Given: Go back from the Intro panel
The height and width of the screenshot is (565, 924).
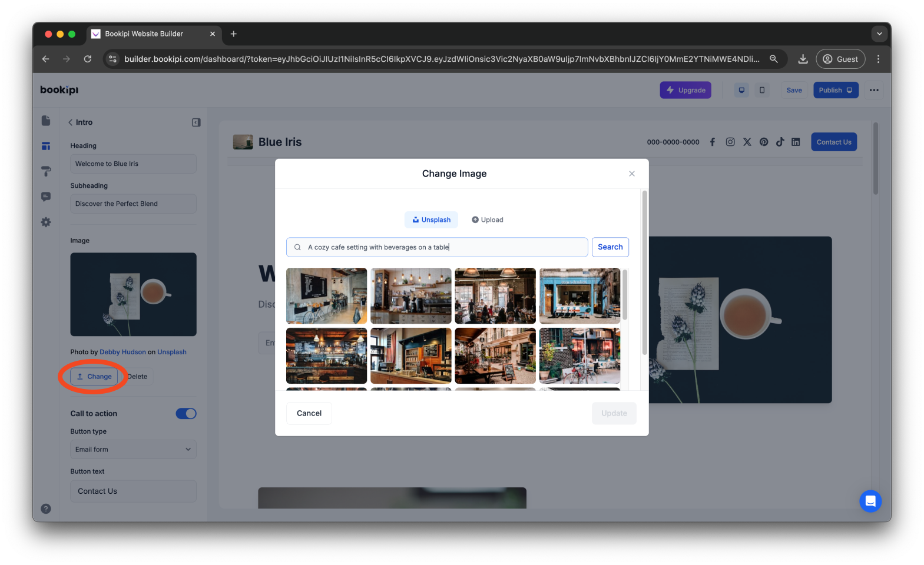Looking at the screenshot, I should click(x=71, y=122).
